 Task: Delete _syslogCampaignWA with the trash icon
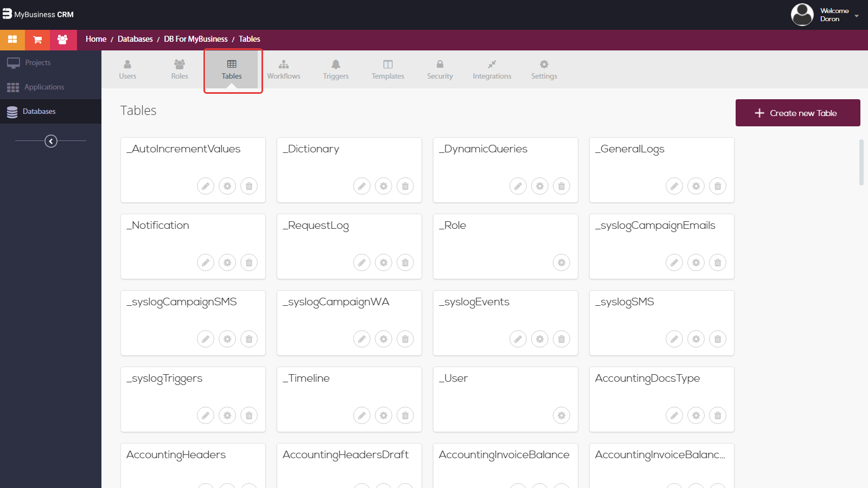pos(405,339)
